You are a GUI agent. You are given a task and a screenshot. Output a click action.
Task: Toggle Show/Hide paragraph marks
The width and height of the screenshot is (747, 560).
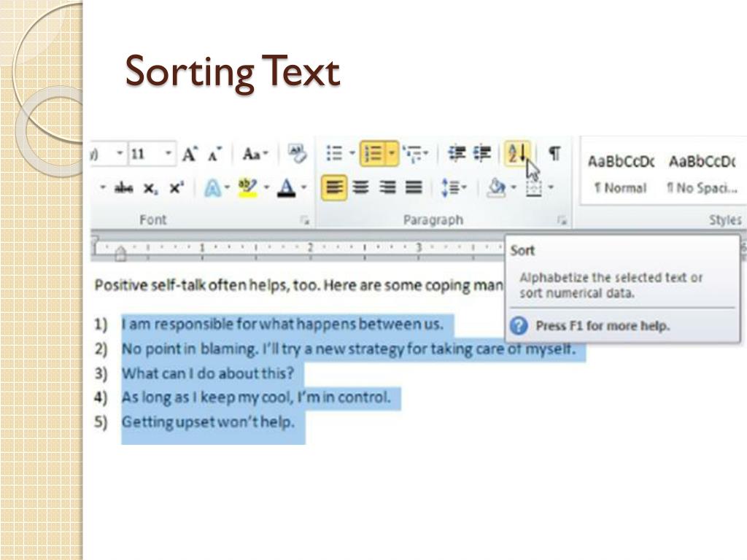(554, 153)
